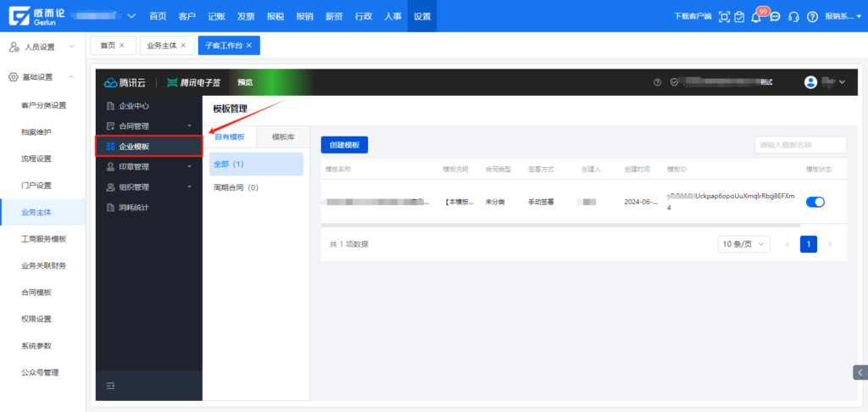The width and height of the screenshot is (868, 412).
Task: Select the 全部 (1) category
Action: point(256,164)
